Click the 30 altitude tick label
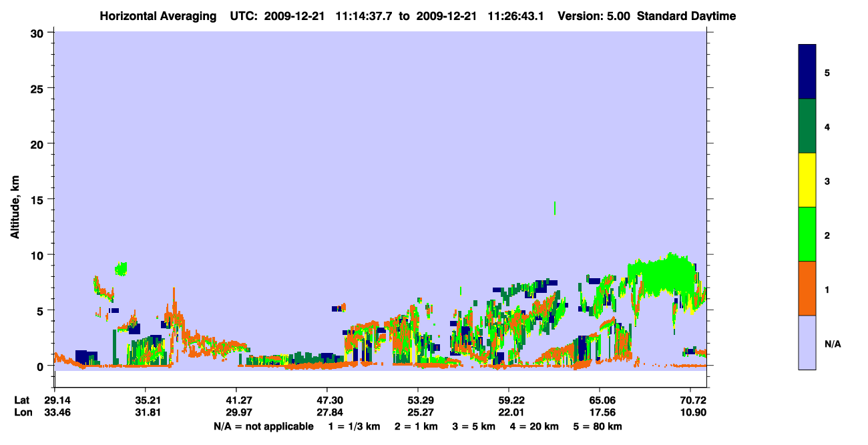Viewport: 868px width, 445px height. [x=39, y=33]
